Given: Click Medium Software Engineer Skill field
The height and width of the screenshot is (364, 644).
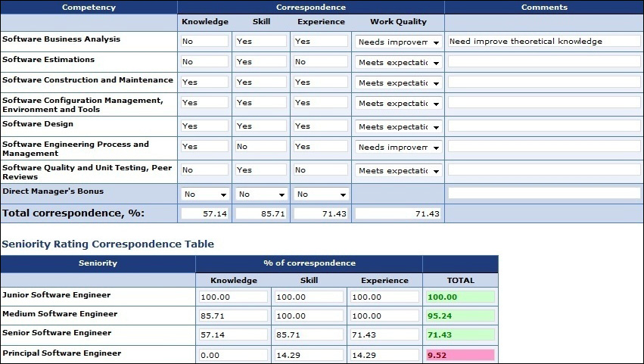Looking at the screenshot, I should [x=309, y=316].
